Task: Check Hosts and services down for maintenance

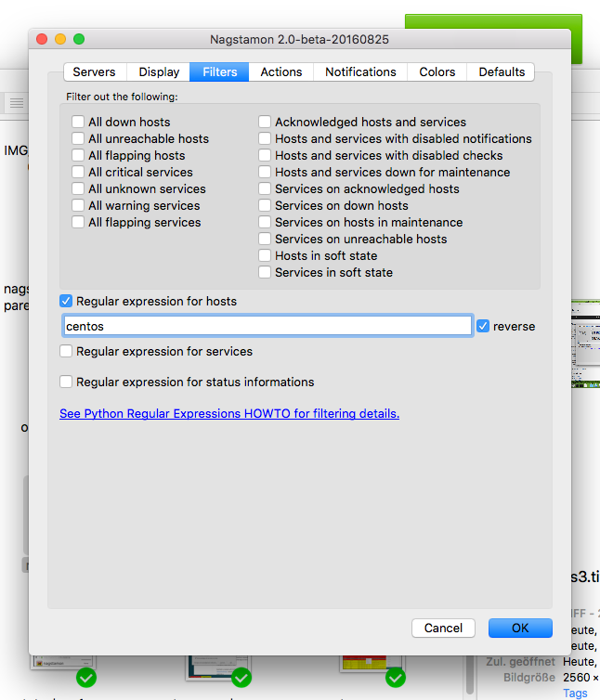Action: (x=266, y=173)
